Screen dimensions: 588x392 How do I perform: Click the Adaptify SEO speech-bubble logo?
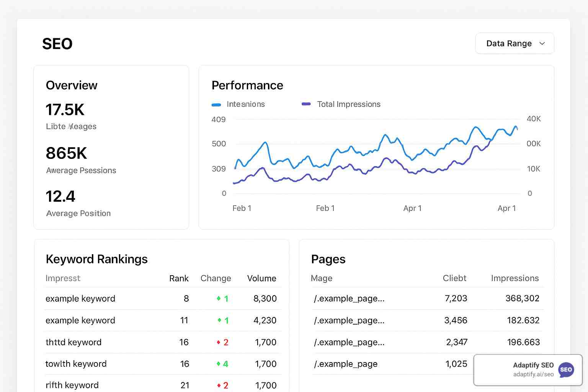pyautogui.click(x=567, y=370)
